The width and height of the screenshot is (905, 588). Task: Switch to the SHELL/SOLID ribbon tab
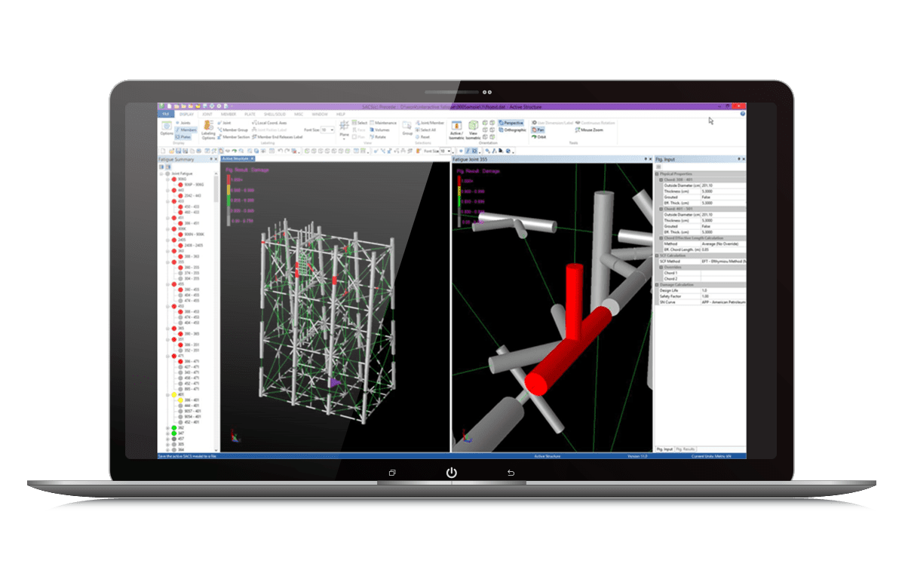pyautogui.click(x=276, y=112)
